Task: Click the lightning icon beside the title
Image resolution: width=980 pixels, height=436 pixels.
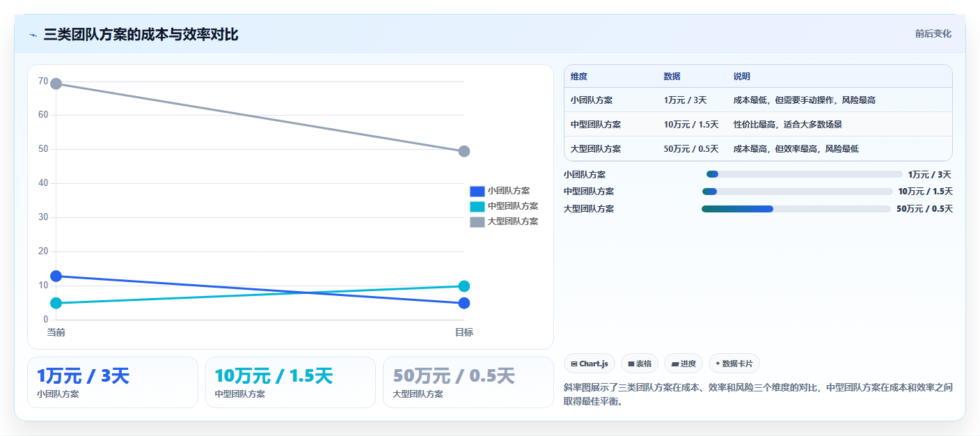Action: click(x=33, y=35)
